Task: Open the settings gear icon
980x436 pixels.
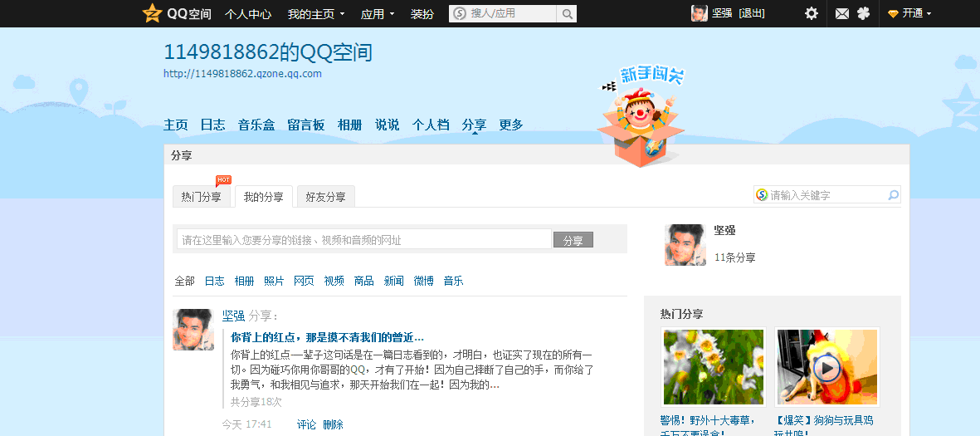Action: (812, 13)
